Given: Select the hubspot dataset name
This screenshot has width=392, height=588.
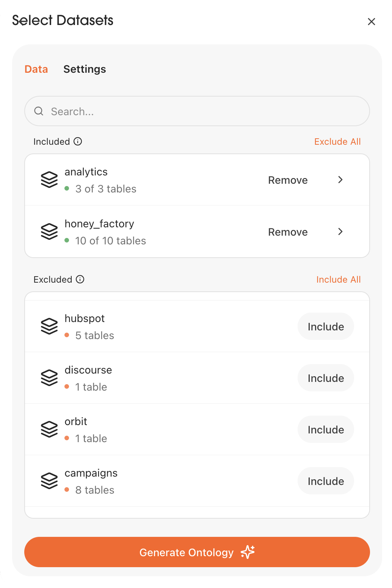Looking at the screenshot, I should [x=85, y=319].
